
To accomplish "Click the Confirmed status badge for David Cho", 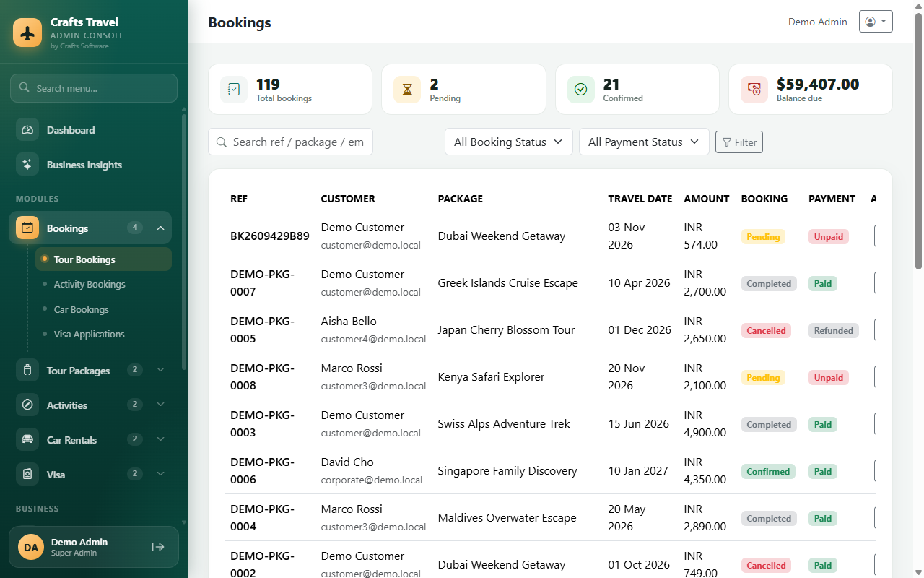I will pyautogui.click(x=768, y=472).
